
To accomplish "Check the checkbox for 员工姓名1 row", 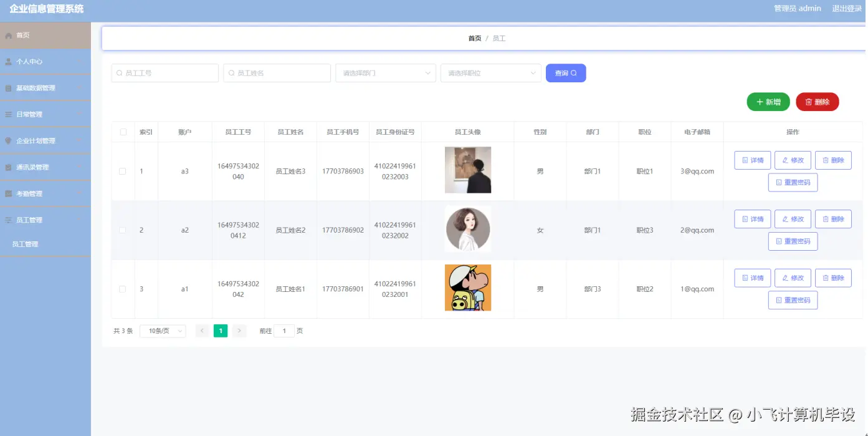I will pos(123,288).
